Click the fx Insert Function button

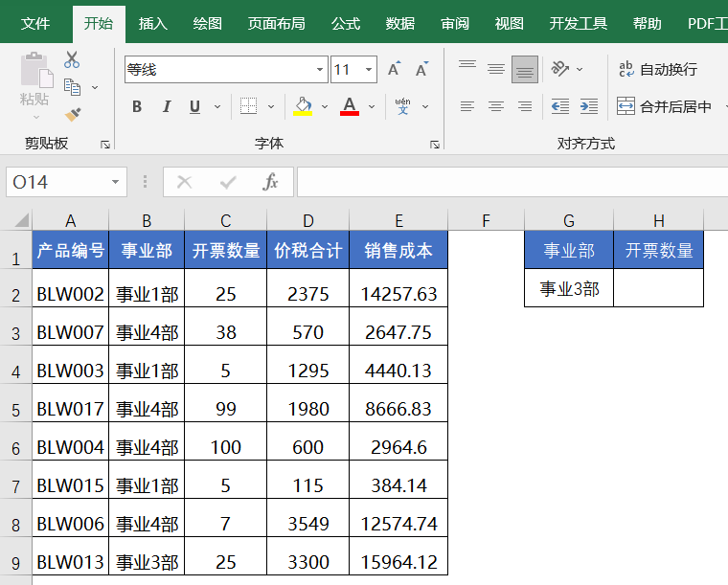coord(270,182)
